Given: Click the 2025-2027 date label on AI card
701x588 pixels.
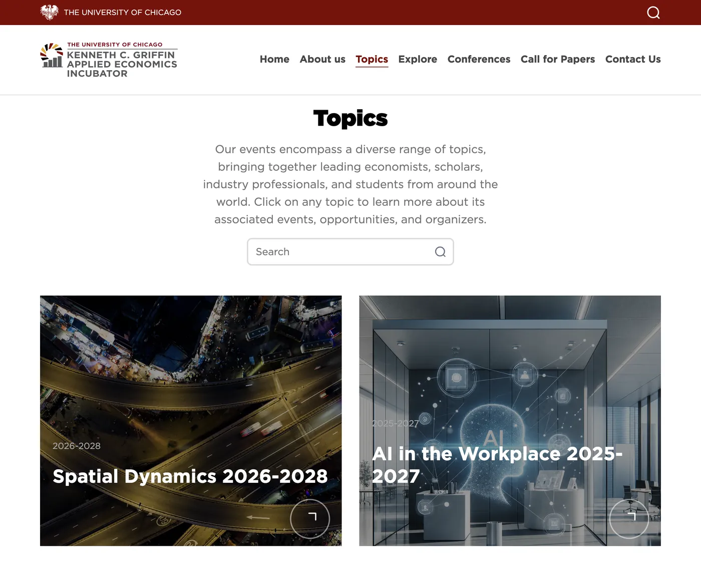Looking at the screenshot, I should pyautogui.click(x=396, y=423).
